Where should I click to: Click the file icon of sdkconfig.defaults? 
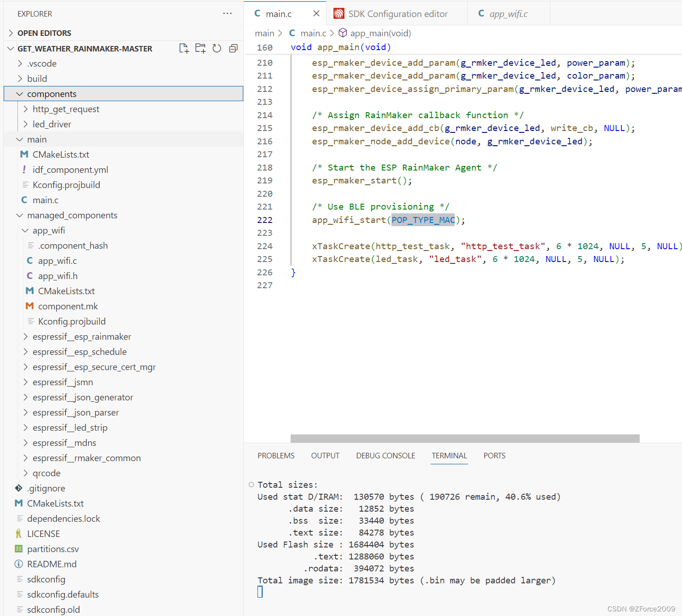point(20,594)
